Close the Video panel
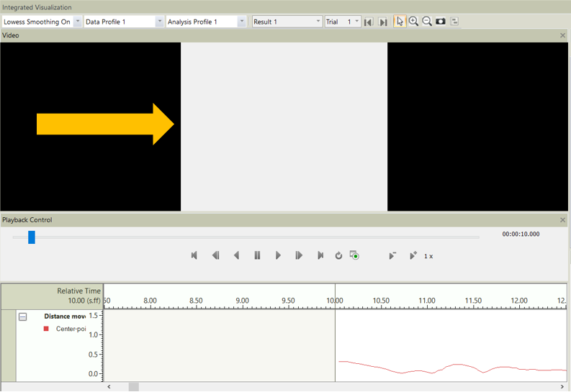This screenshot has width=571, height=392. click(x=562, y=35)
